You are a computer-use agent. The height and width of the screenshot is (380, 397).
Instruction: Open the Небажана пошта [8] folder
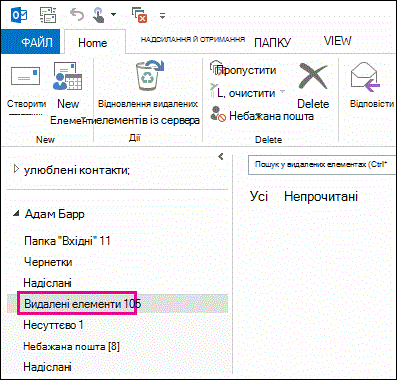point(71,346)
